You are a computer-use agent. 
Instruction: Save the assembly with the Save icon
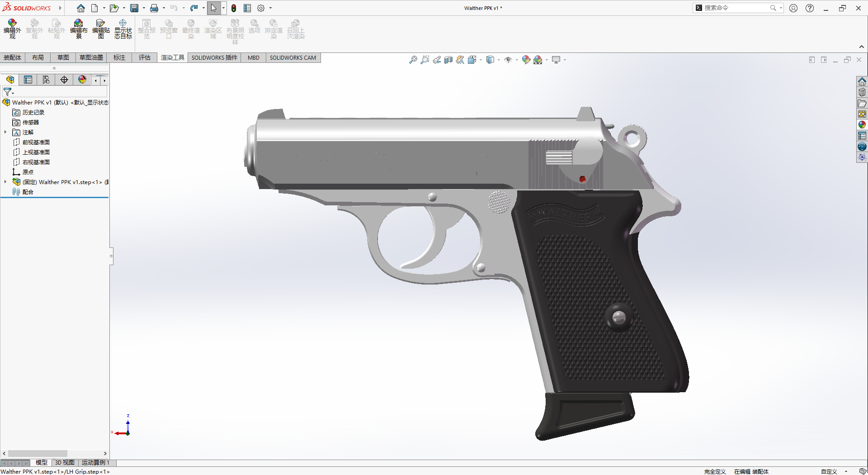tap(134, 8)
